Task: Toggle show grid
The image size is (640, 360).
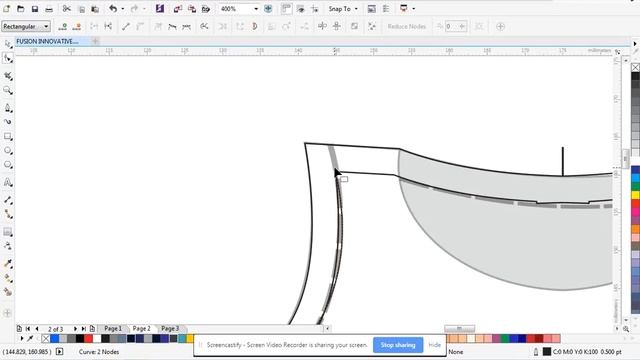Action: pos(301,9)
